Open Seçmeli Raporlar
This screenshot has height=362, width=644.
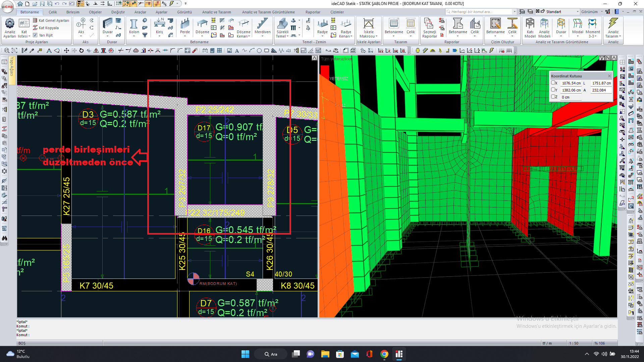(429, 28)
